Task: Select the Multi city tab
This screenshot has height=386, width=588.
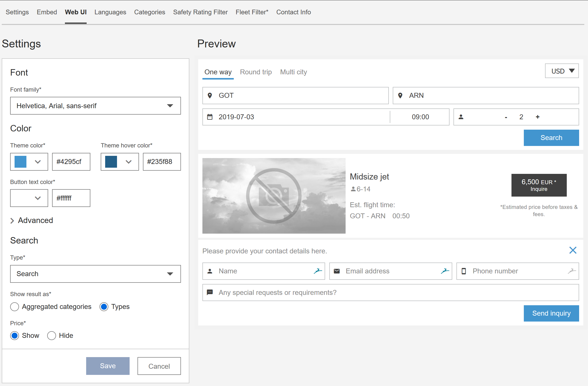Action: point(294,72)
